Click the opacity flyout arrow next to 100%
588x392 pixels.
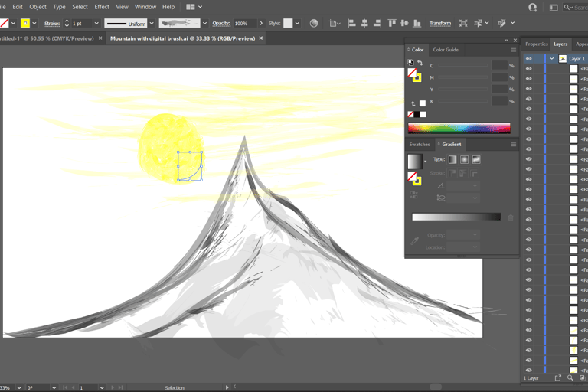point(261,23)
